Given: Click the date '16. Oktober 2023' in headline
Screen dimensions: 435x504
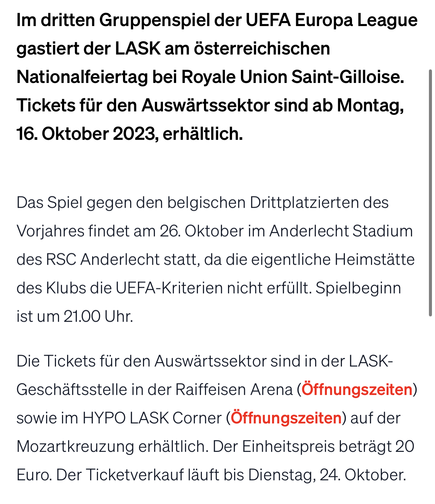Looking at the screenshot, I should 86,134.
